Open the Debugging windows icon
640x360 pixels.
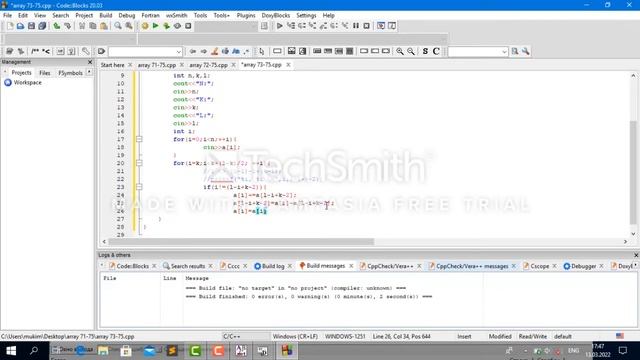pos(381,26)
